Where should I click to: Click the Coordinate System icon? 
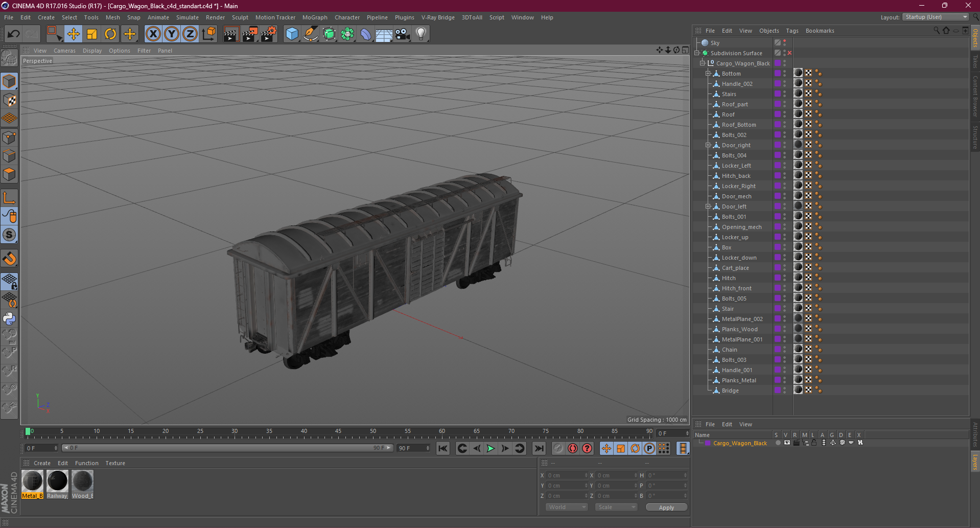(208, 34)
